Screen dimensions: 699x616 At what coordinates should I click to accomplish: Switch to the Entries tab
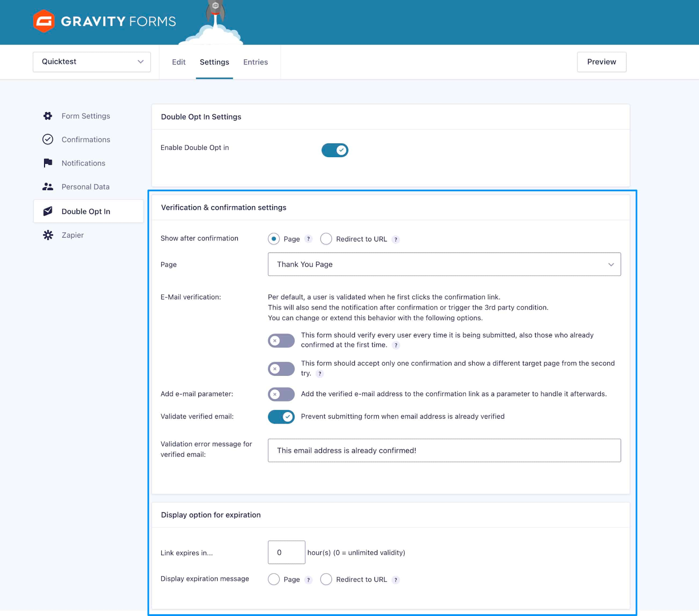point(256,62)
